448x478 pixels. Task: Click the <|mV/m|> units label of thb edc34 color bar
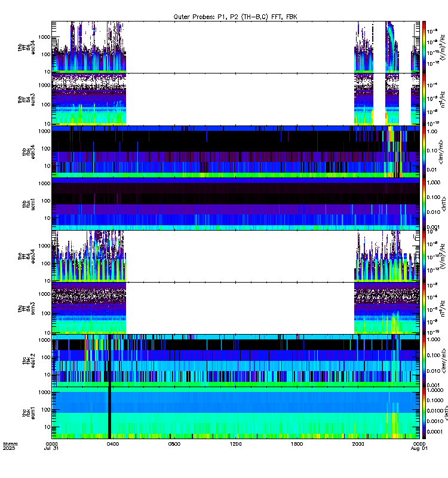441,152
